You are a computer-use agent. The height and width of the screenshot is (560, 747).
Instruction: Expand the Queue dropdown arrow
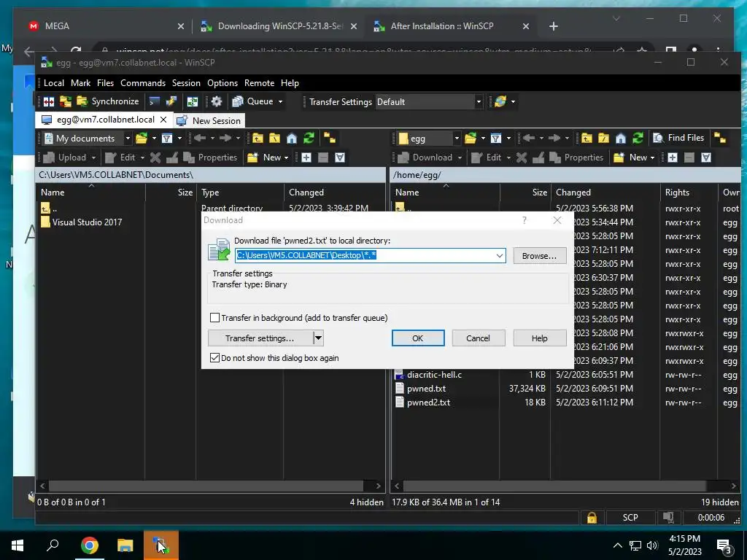coord(280,101)
